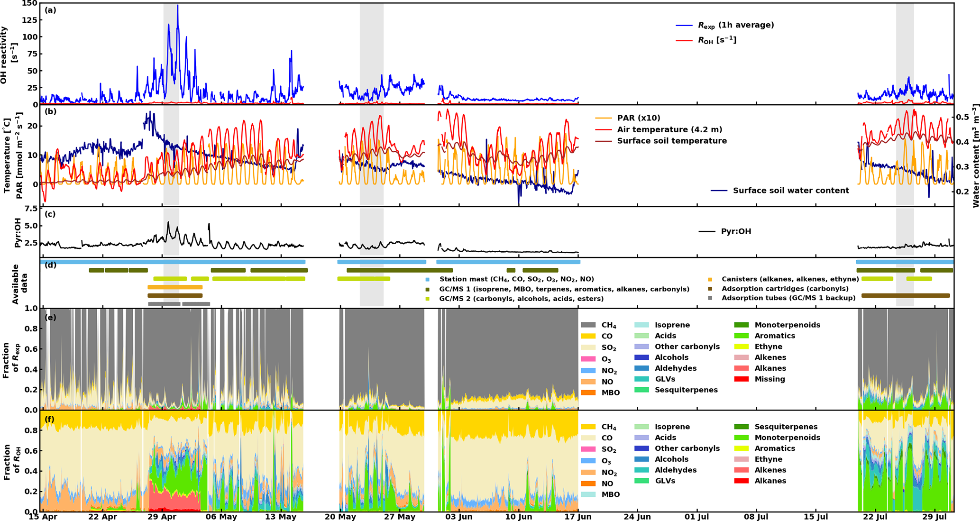Screen dimensions: 980x521
Task: Click the 29 Apr x-axis tick label
Action: point(162,516)
